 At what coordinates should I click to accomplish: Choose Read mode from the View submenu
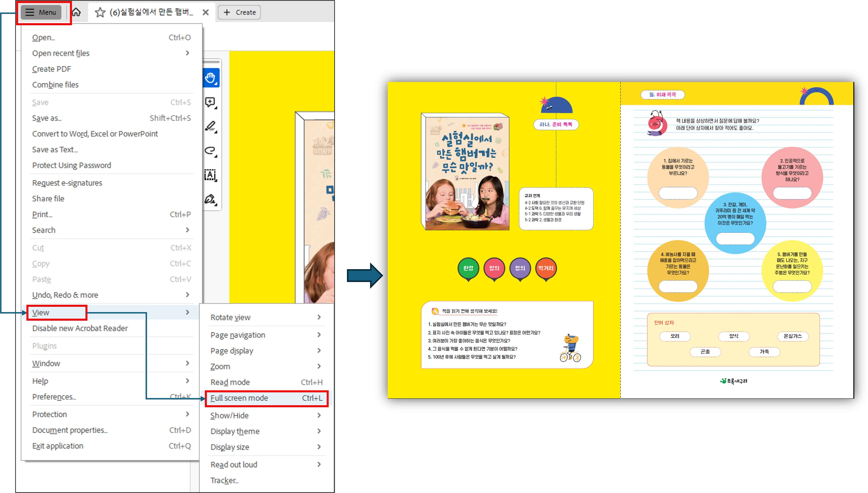click(230, 382)
